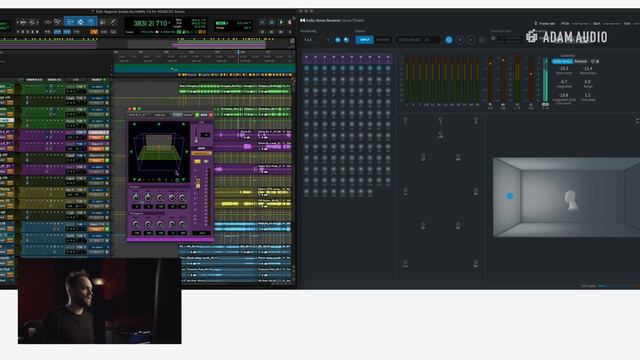Click the panner plug-in's red bypass button
The height and width of the screenshot is (360, 640).
point(211,115)
